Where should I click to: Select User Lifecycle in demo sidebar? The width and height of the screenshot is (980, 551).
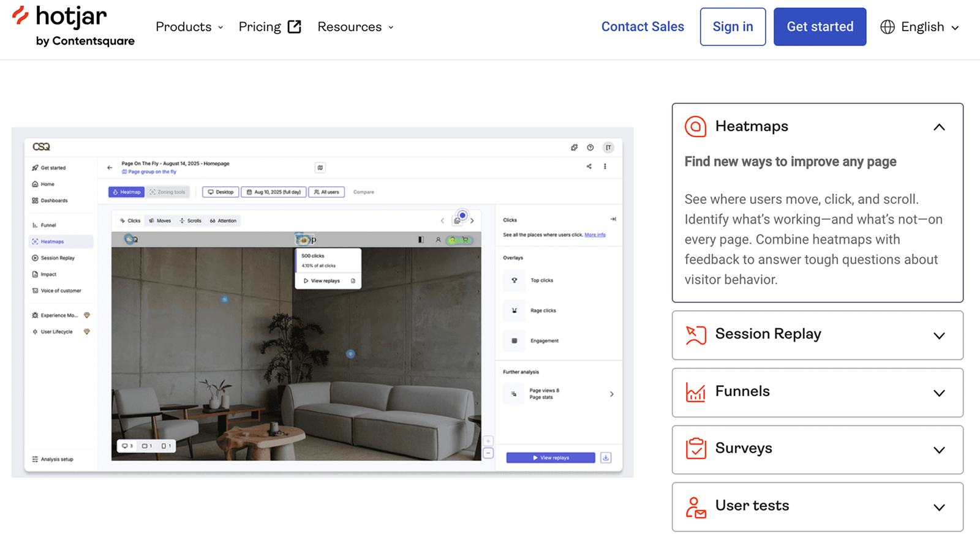point(61,332)
